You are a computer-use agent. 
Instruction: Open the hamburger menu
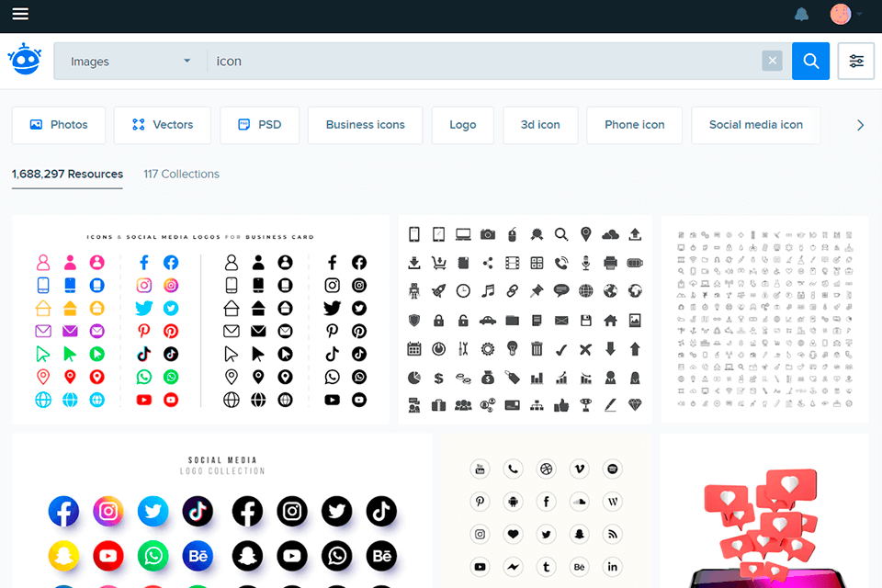(20, 14)
